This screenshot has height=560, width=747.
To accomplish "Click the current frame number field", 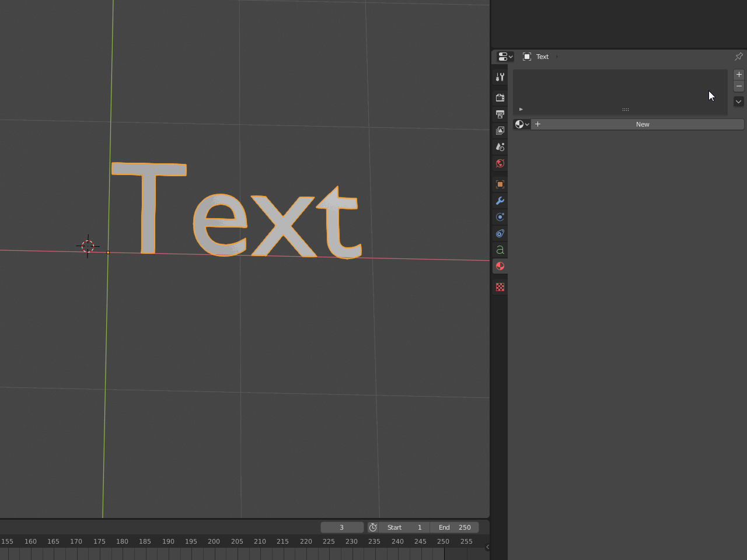I will point(342,527).
